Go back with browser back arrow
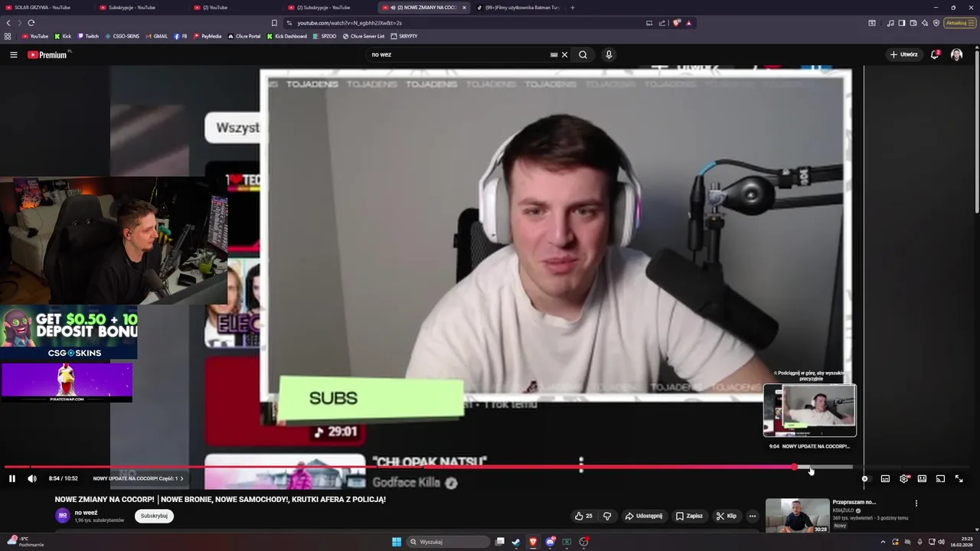 tap(8, 23)
